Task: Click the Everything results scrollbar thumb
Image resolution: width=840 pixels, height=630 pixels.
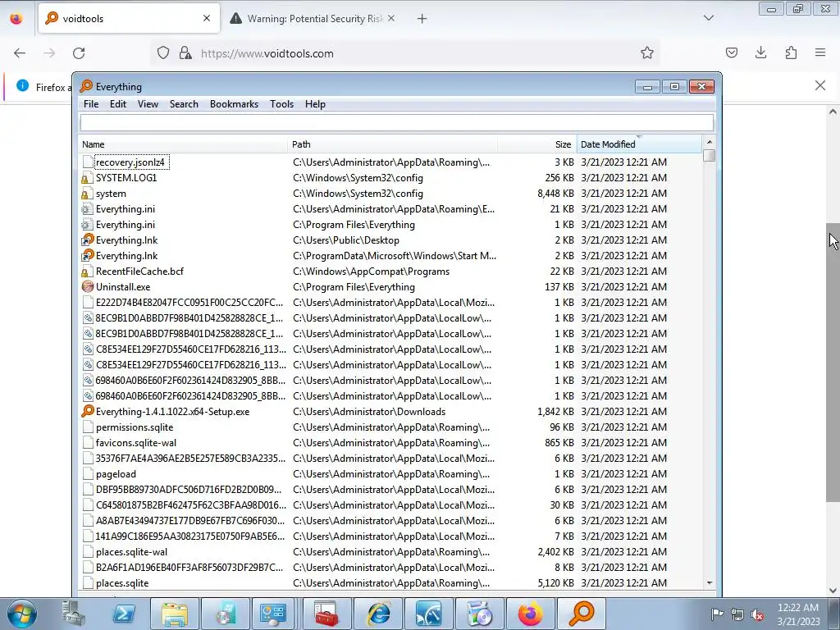Action: (x=710, y=155)
